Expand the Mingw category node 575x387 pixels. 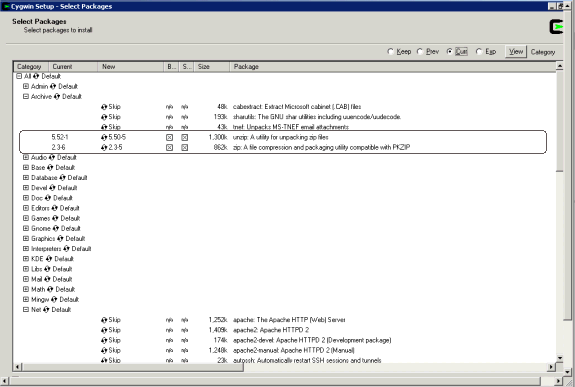point(26,299)
